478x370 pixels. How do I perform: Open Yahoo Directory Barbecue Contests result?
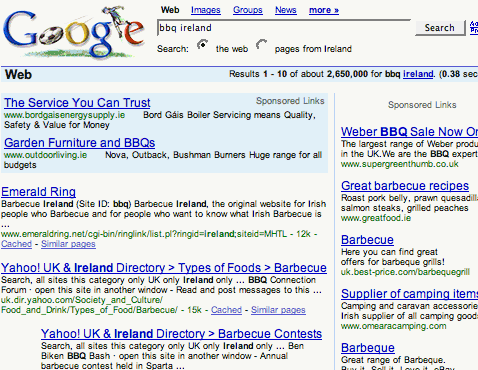point(181,334)
